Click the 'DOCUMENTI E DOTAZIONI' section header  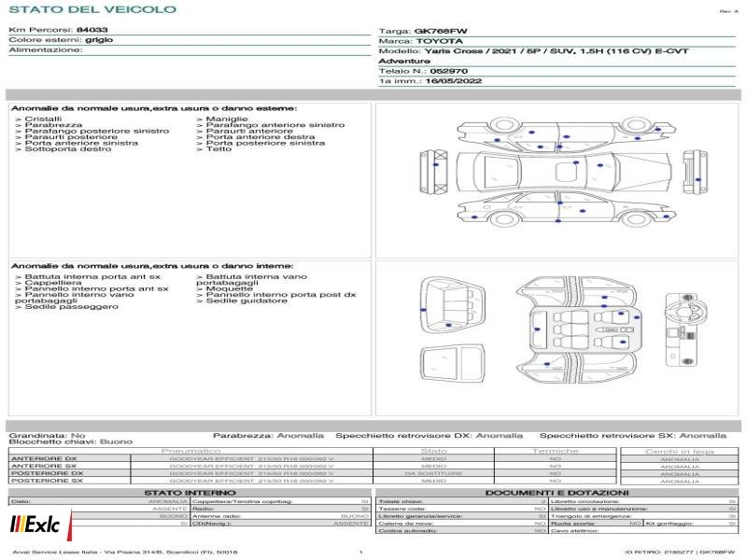pos(557,493)
